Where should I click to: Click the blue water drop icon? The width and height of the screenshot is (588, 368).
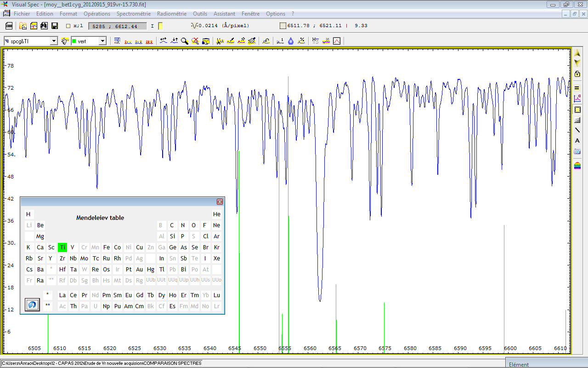(291, 41)
